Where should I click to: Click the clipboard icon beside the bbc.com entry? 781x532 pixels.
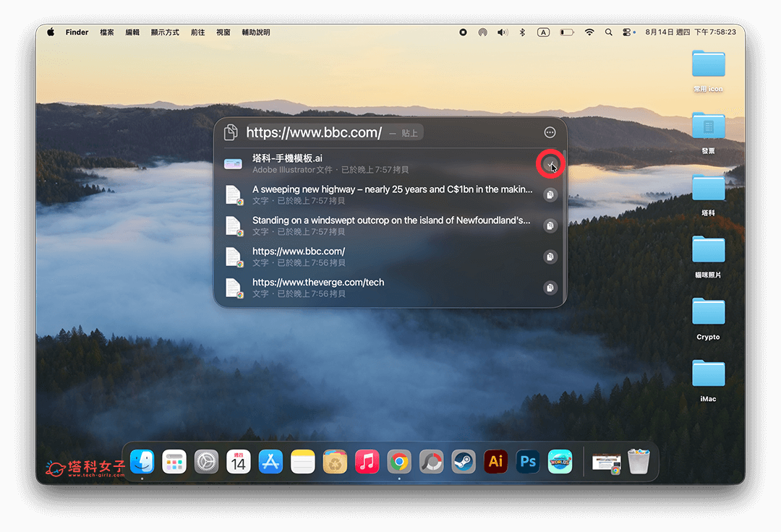(550, 257)
